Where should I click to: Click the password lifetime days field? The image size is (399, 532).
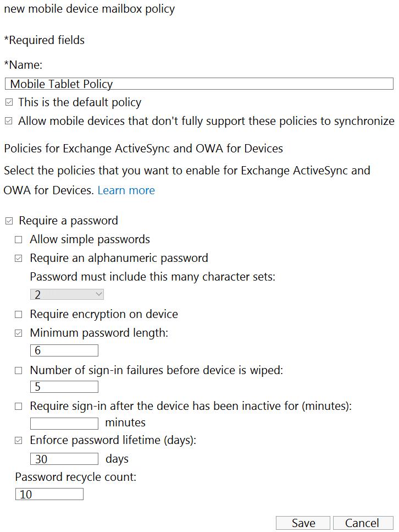pos(64,459)
